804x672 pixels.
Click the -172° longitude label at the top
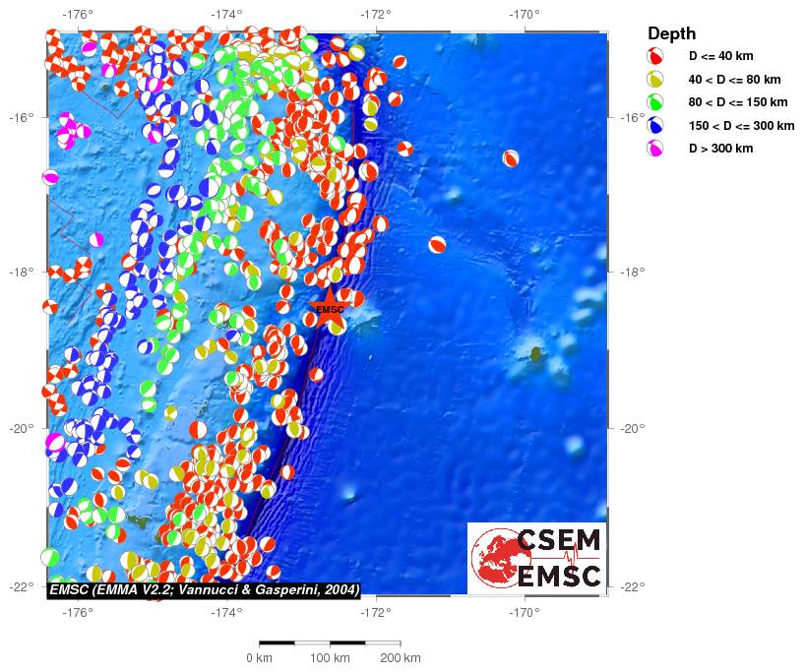click(x=375, y=14)
